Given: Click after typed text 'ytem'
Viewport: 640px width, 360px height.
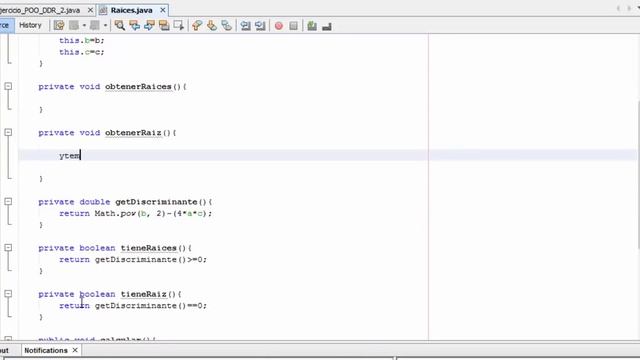Looking at the screenshot, I should pyautogui.click(x=81, y=156).
